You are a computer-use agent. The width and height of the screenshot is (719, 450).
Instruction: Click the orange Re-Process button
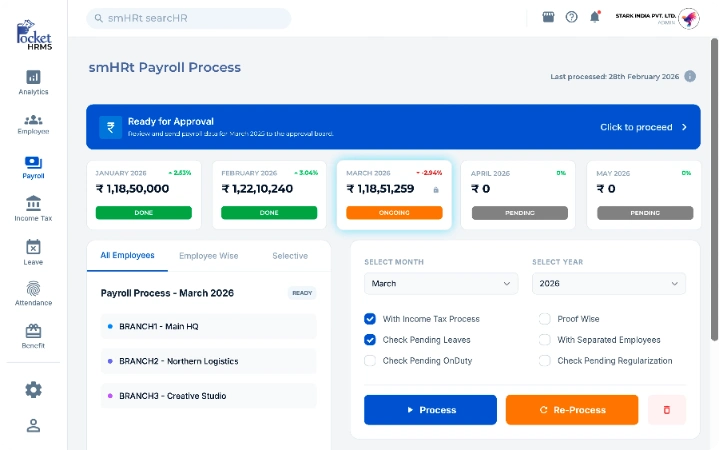point(572,410)
